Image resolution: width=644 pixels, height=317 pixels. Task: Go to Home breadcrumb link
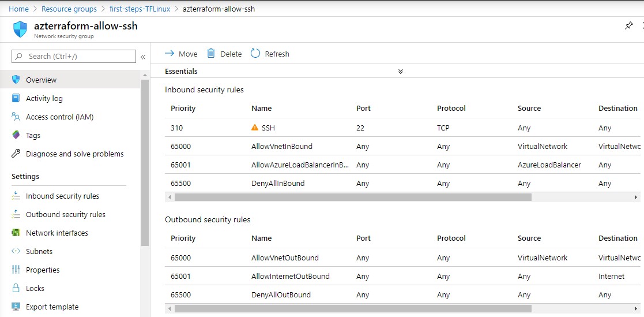coord(18,9)
